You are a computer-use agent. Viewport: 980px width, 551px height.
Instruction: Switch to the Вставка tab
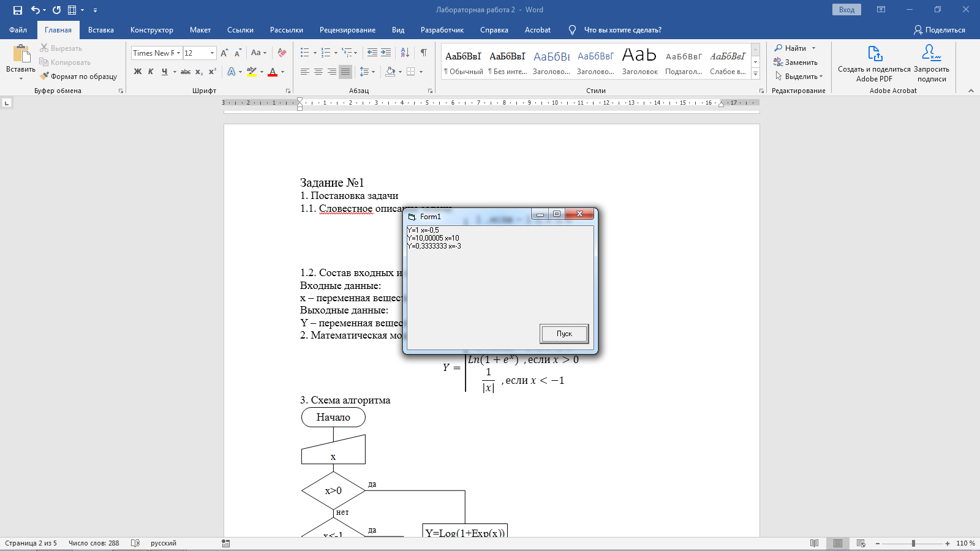click(101, 29)
